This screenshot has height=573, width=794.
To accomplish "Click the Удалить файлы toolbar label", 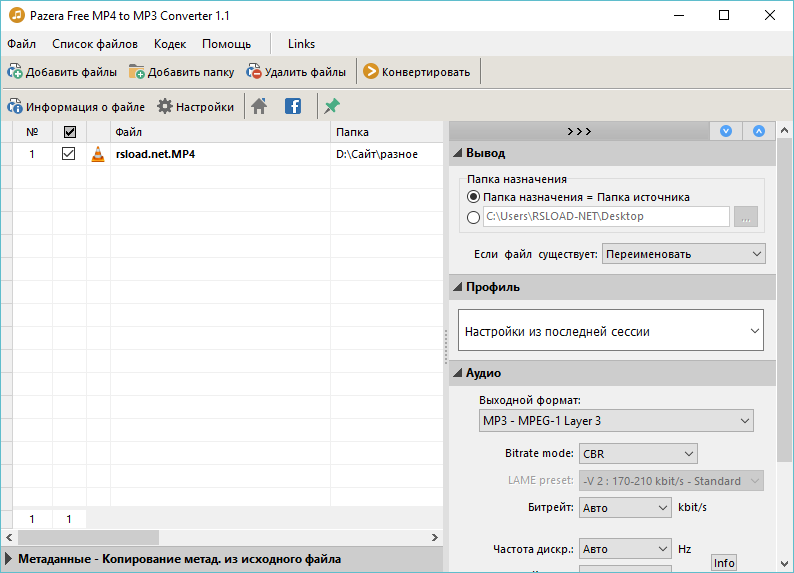I will [x=305, y=72].
